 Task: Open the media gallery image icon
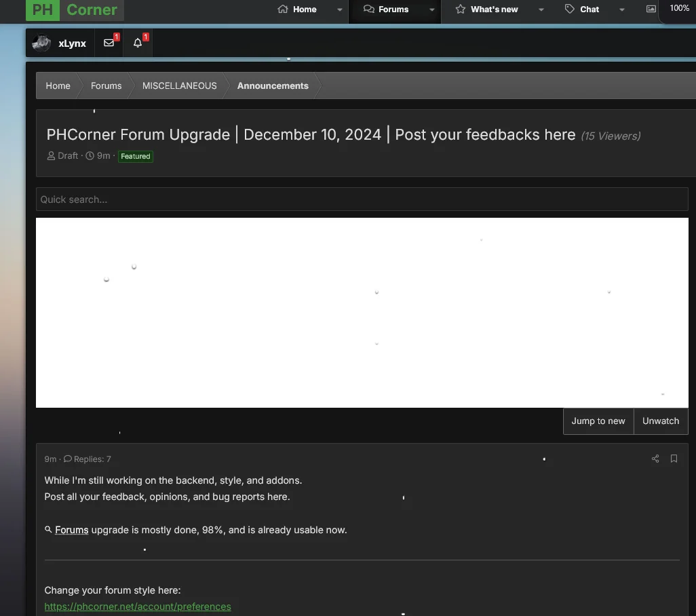tap(651, 9)
